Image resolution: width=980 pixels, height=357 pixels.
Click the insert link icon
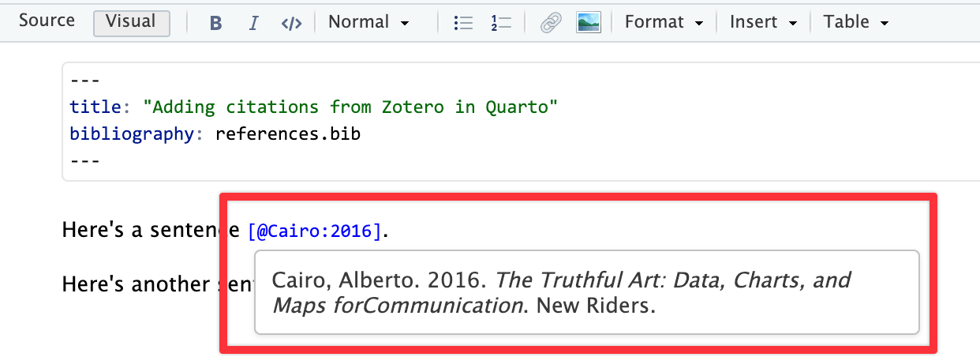[550, 23]
